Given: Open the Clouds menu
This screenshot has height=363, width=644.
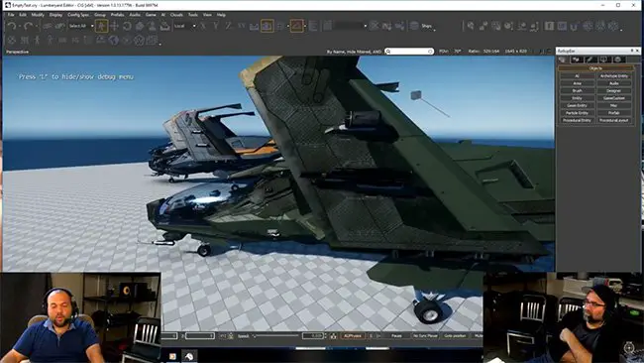Looking at the screenshot, I should point(176,15).
